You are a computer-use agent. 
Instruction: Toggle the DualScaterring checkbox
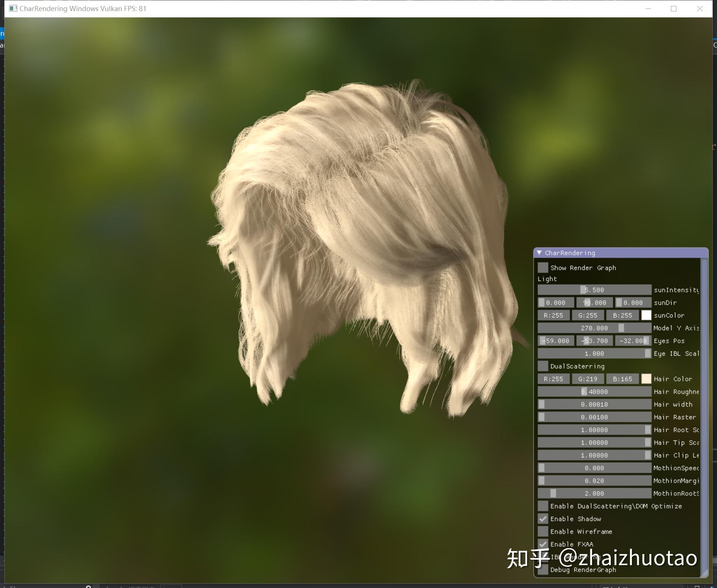tap(542, 366)
